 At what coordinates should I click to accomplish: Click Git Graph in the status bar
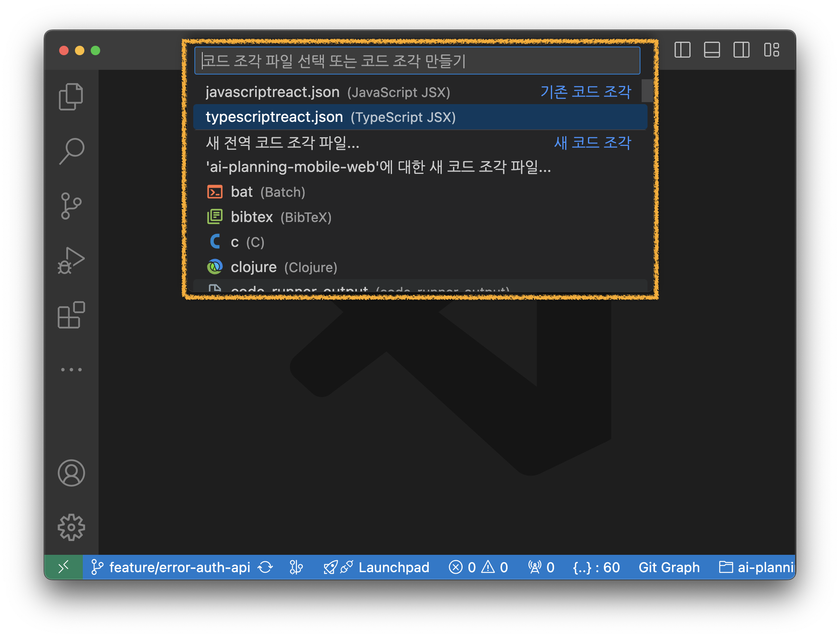(669, 567)
